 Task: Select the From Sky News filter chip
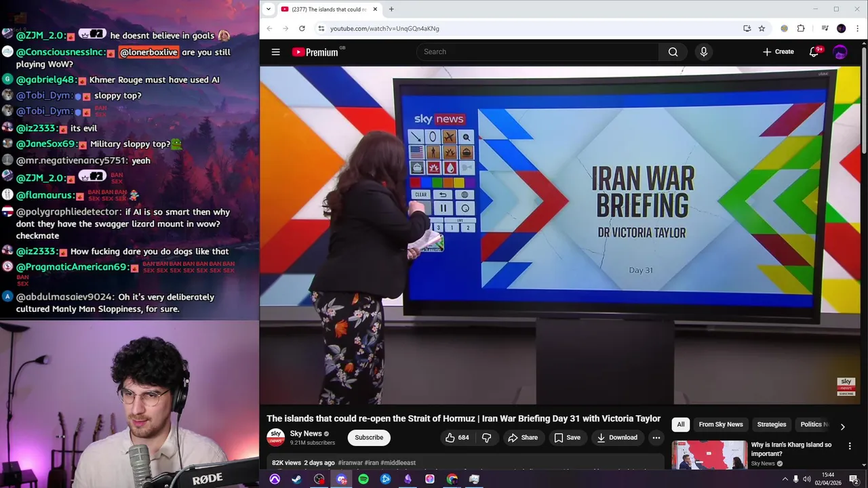click(x=721, y=424)
